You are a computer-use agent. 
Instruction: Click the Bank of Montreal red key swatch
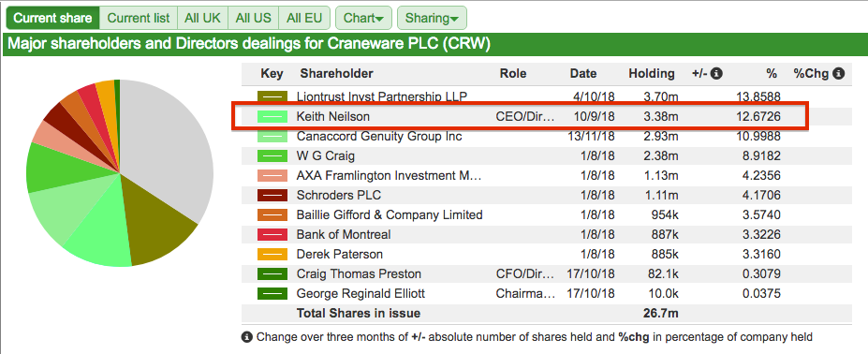tap(272, 234)
